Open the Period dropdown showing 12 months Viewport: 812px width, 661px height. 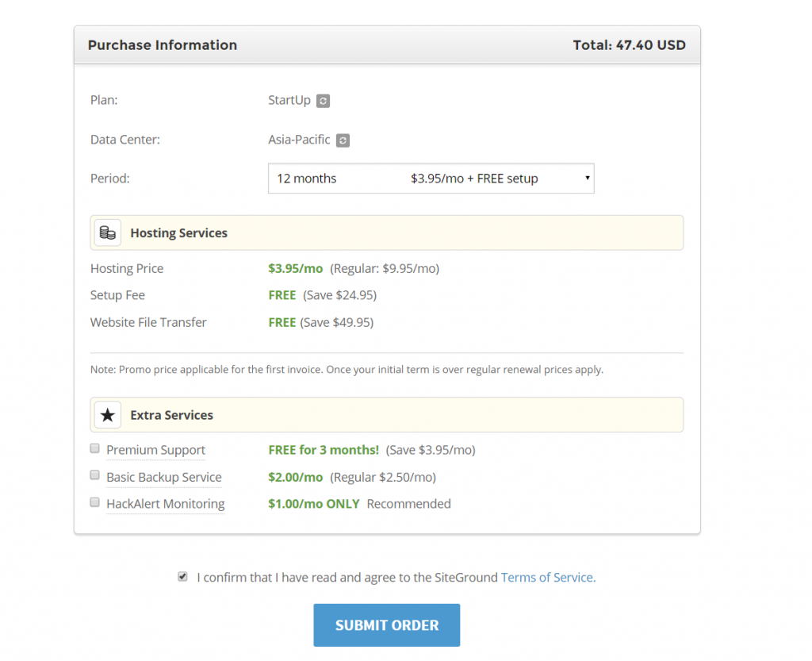[x=431, y=179]
